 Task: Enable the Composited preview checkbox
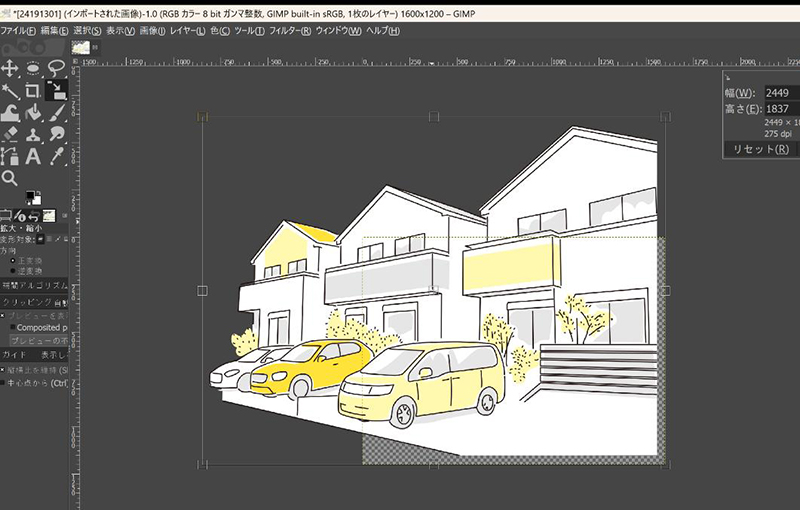pyautogui.click(x=11, y=327)
